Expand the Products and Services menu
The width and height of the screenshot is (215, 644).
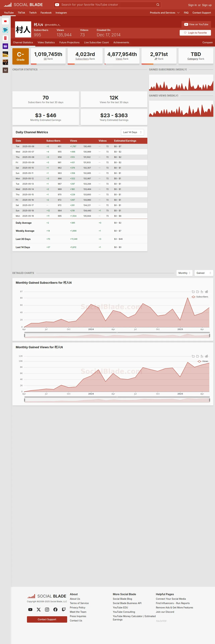click(165, 13)
